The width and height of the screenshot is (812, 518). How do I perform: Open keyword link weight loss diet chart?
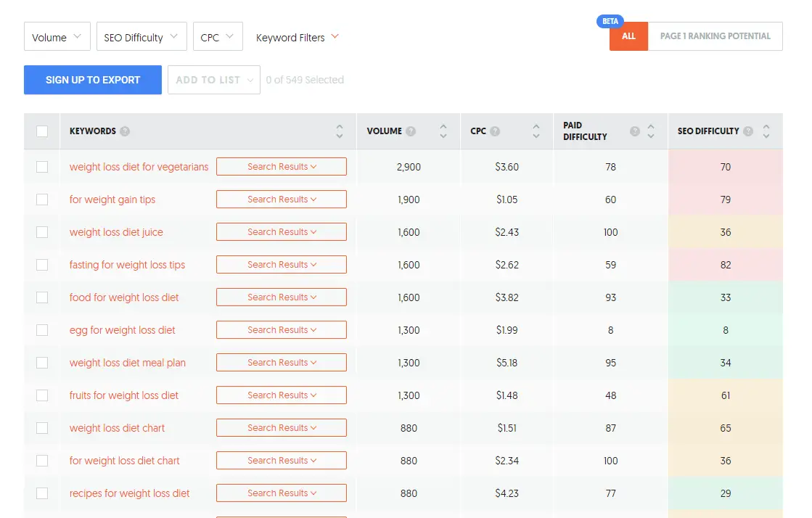point(117,428)
